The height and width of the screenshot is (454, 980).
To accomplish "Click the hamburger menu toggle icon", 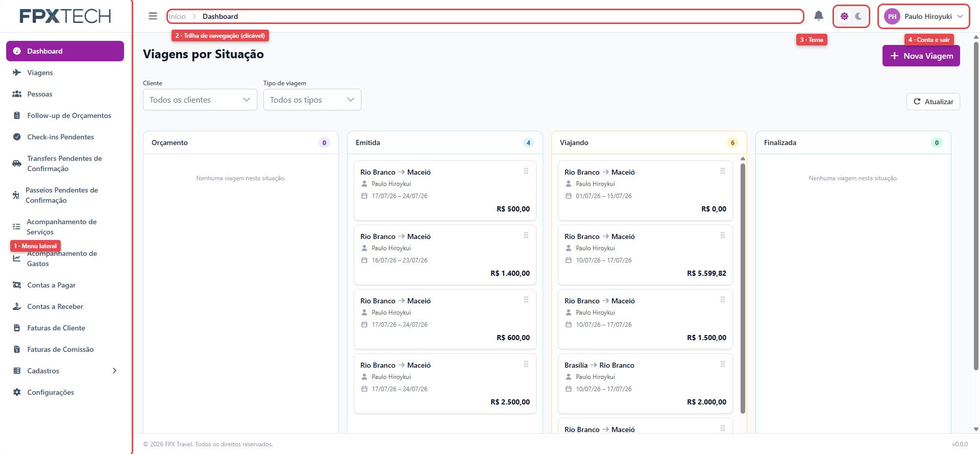I will pos(153,16).
